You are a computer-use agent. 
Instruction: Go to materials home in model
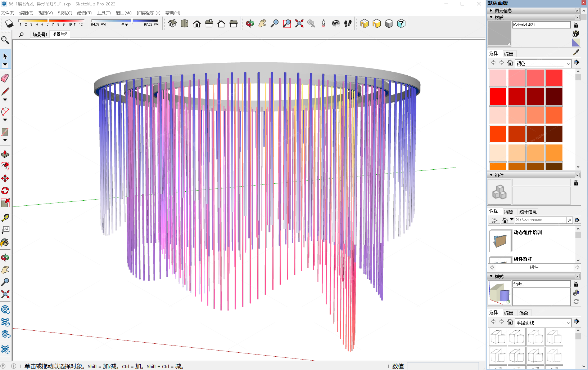[x=510, y=63]
